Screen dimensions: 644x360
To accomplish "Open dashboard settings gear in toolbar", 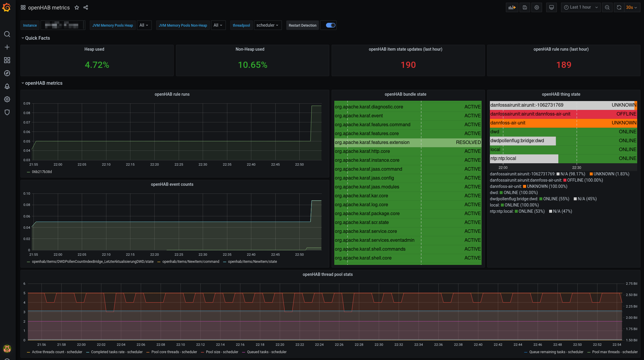I will pos(536,7).
